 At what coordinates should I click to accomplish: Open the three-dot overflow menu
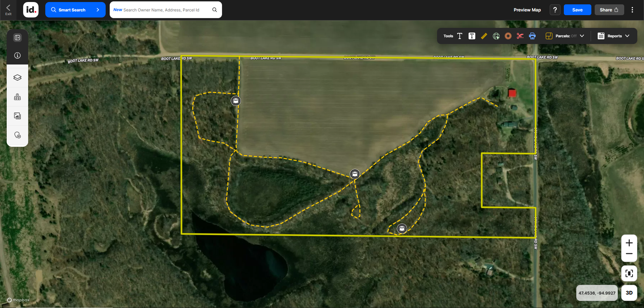pyautogui.click(x=632, y=10)
